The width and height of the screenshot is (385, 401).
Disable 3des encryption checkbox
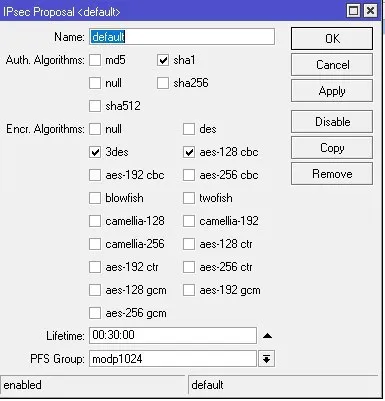click(95, 152)
